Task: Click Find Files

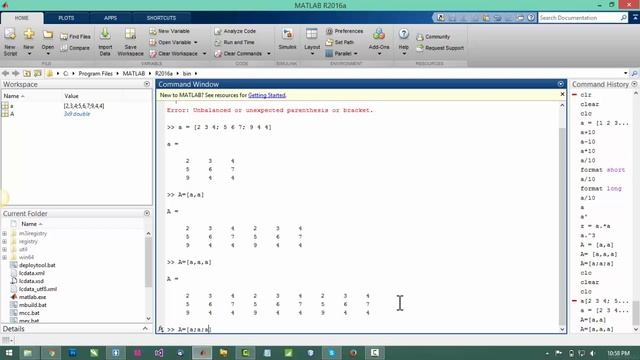Action: (x=76, y=37)
